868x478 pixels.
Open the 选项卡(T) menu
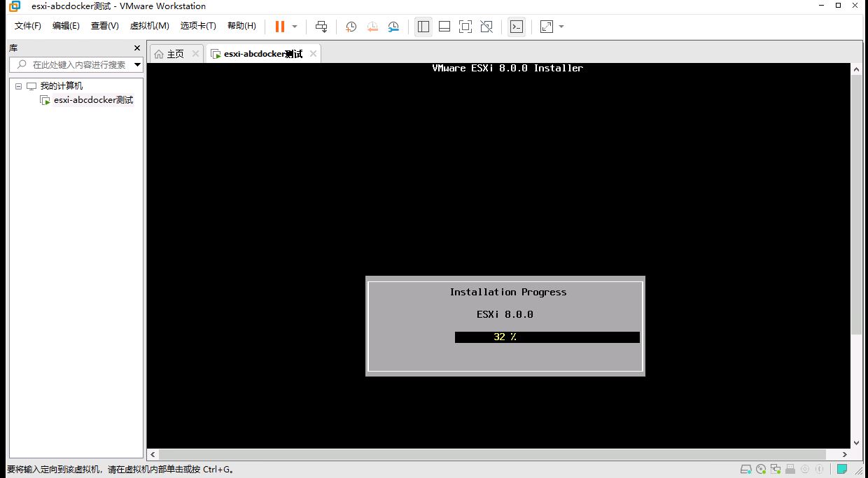[x=198, y=26]
